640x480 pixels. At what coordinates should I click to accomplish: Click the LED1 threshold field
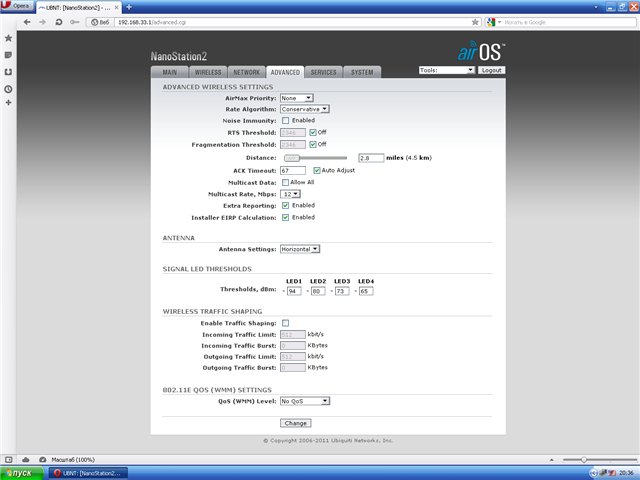294,291
